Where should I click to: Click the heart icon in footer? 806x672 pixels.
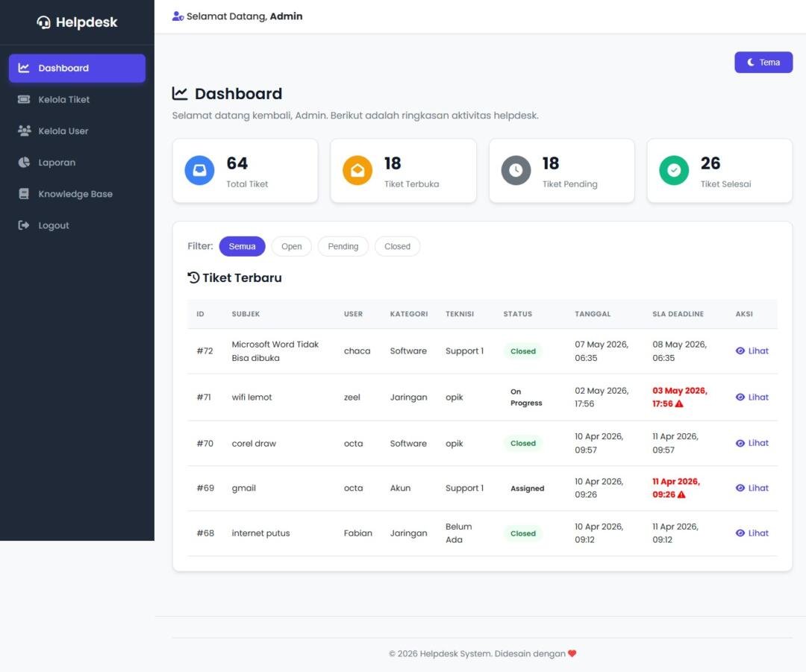[x=572, y=653]
